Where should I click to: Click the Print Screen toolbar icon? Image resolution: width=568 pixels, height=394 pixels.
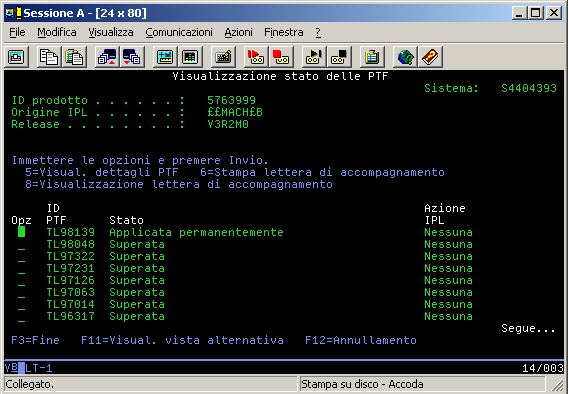(x=16, y=57)
